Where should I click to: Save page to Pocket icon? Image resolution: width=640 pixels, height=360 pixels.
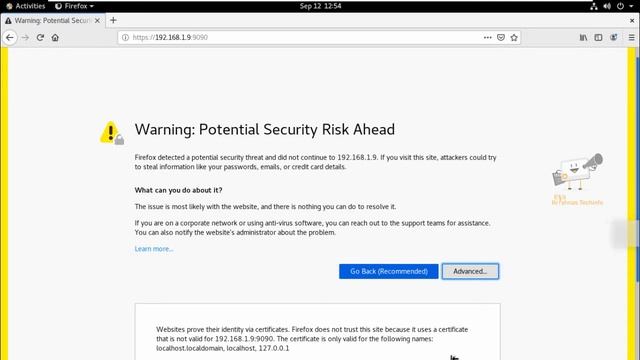point(501,38)
